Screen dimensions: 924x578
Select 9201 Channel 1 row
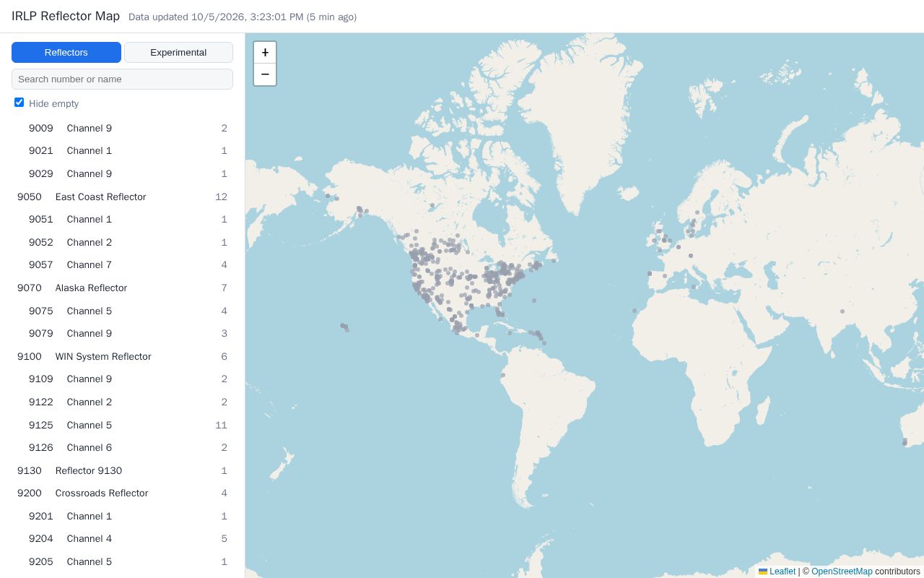[x=122, y=516]
